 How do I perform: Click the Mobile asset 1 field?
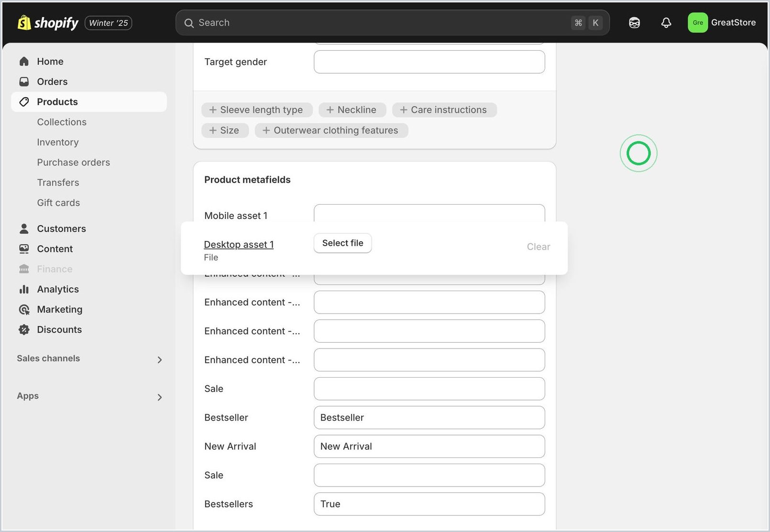tap(429, 214)
